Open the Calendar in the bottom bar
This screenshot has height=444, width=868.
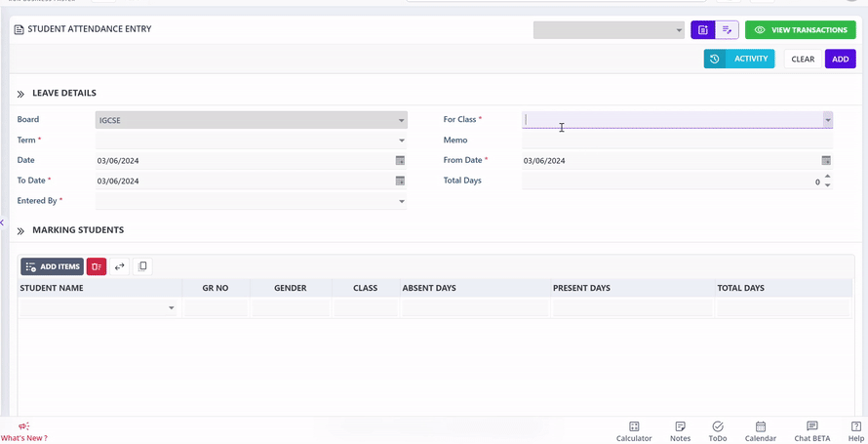761,431
